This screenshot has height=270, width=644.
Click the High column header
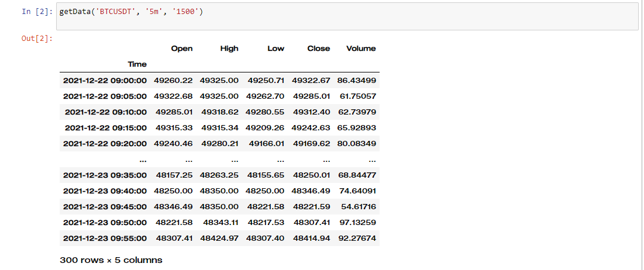tap(229, 49)
